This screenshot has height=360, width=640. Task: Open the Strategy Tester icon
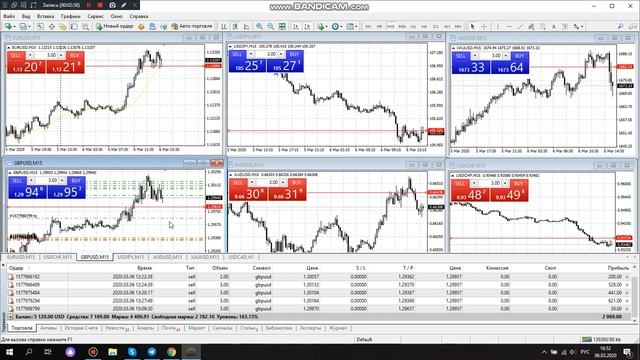[x=85, y=27]
